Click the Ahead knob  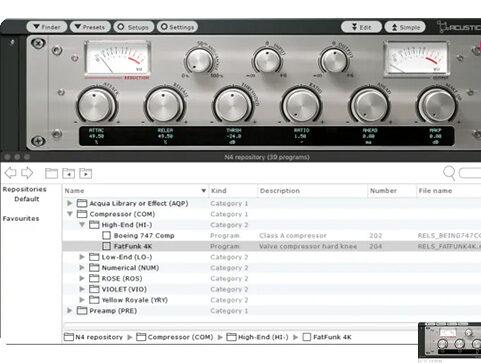tap(370, 105)
